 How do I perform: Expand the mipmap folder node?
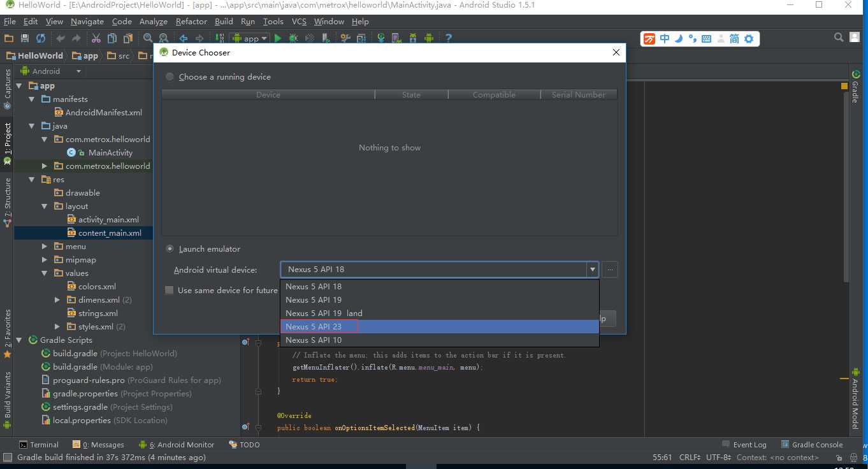coord(45,260)
